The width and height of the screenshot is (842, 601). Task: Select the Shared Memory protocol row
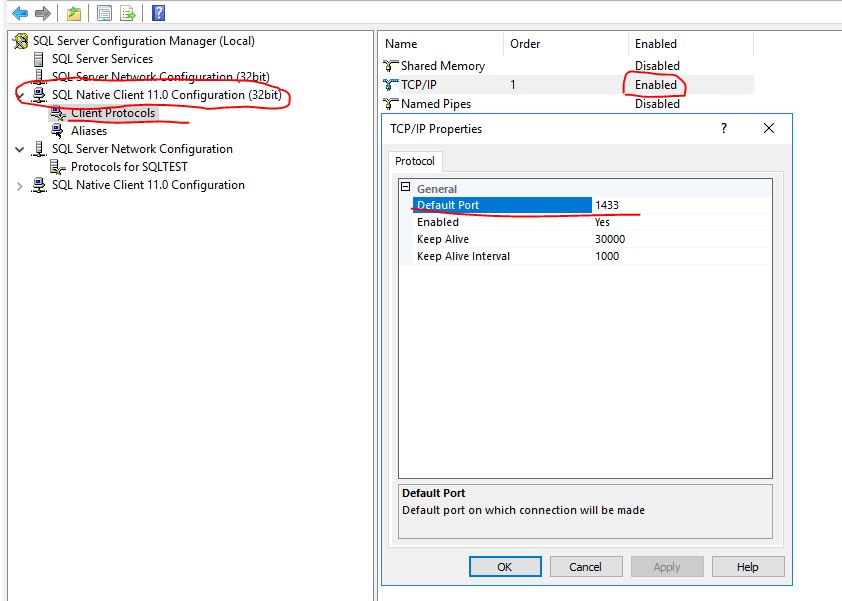(x=568, y=66)
